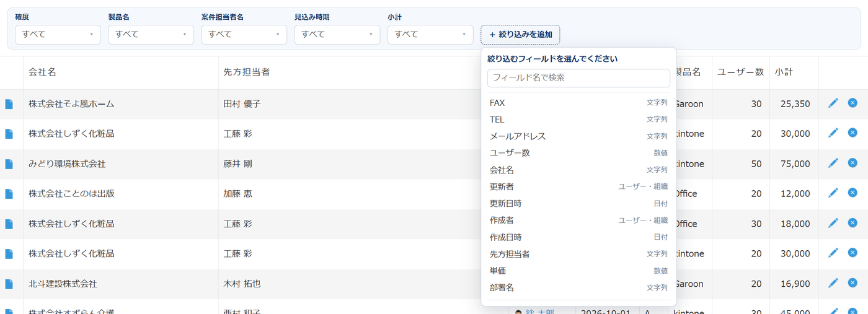Open the 小計 filter dropdown

click(x=430, y=35)
